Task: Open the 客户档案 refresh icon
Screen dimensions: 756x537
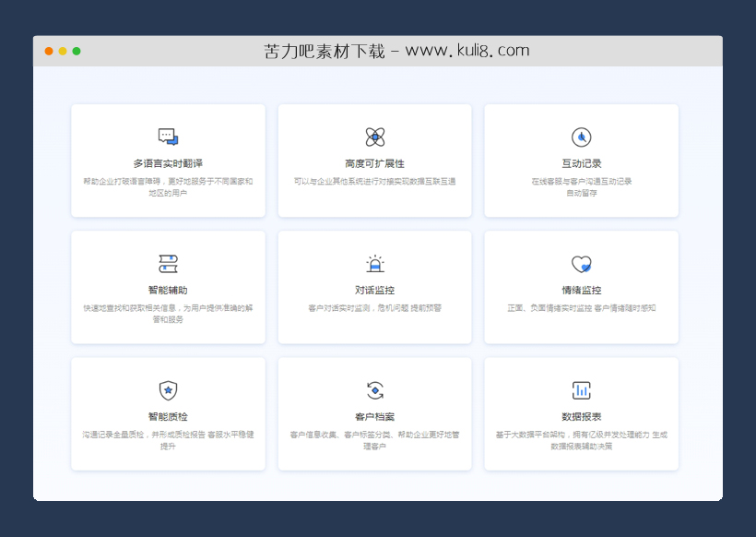Action: [374, 388]
